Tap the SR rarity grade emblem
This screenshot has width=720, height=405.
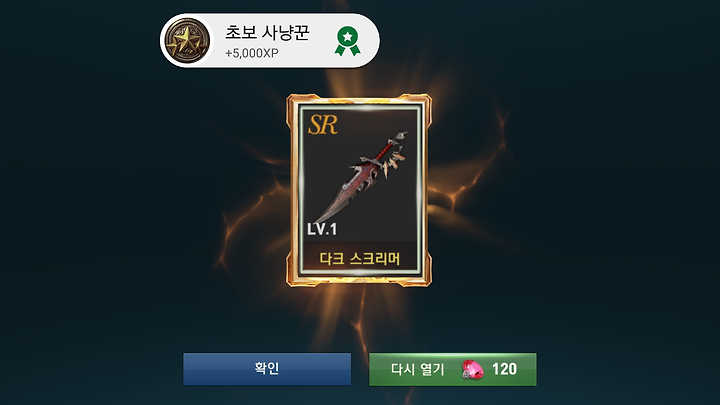[323, 124]
